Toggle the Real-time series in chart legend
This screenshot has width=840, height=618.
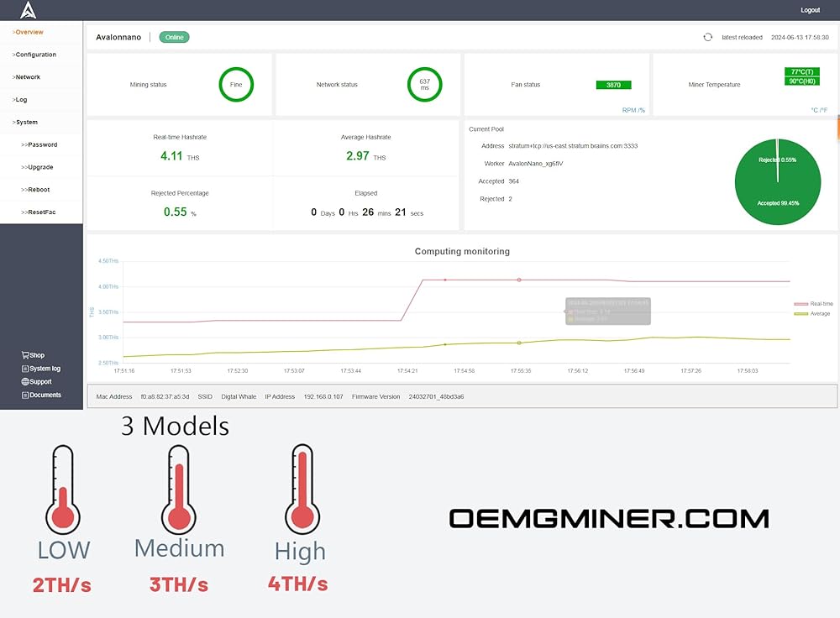pos(813,304)
